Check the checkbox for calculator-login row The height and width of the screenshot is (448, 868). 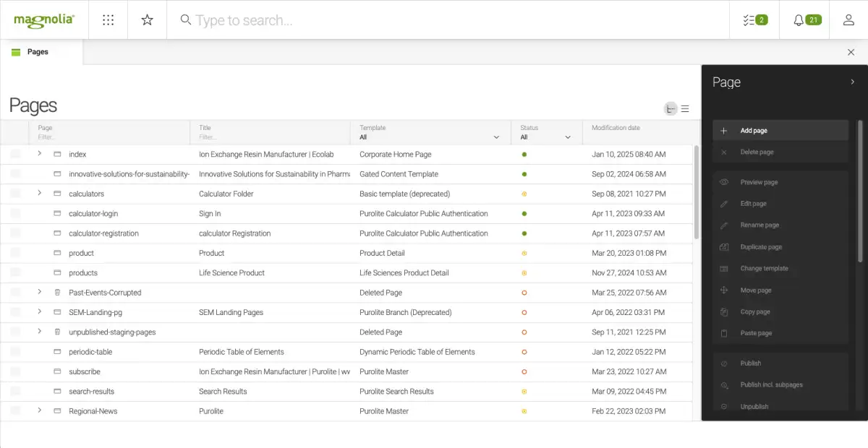tap(15, 214)
